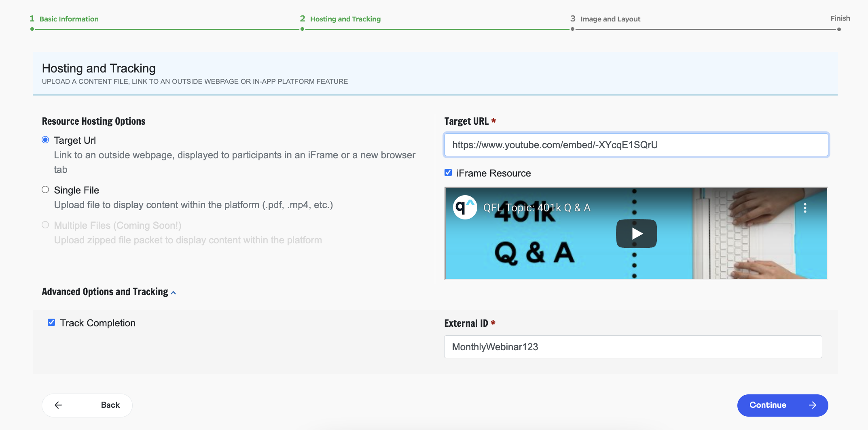Click the step 2 progress dot marker
Viewport: 868px width, 430px height.
[x=302, y=28]
